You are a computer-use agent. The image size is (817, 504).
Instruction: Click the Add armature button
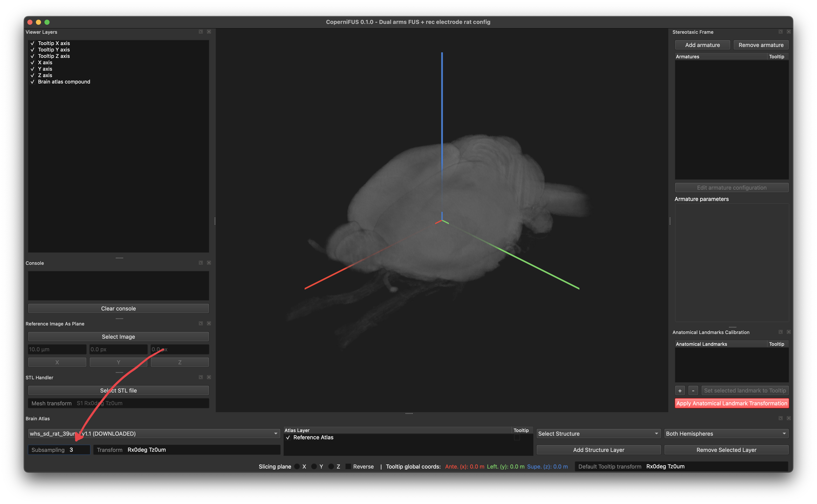pos(702,45)
